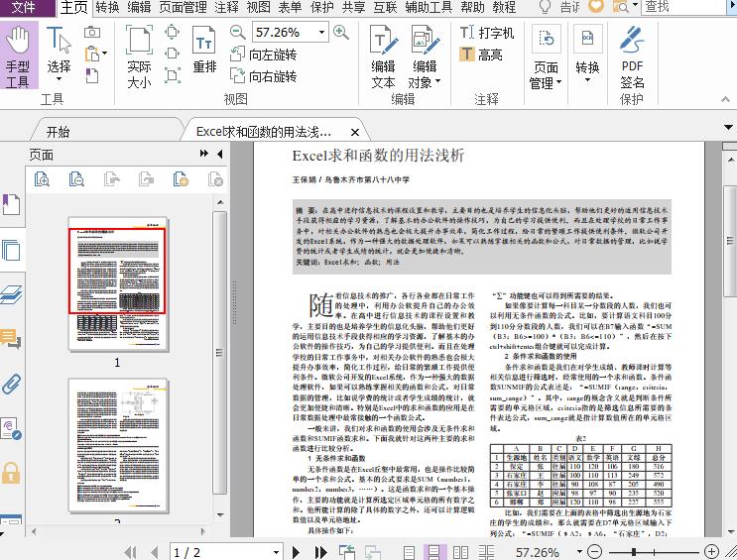Click the bookmark page icon in ribbon

pyautogui.click(x=92, y=75)
